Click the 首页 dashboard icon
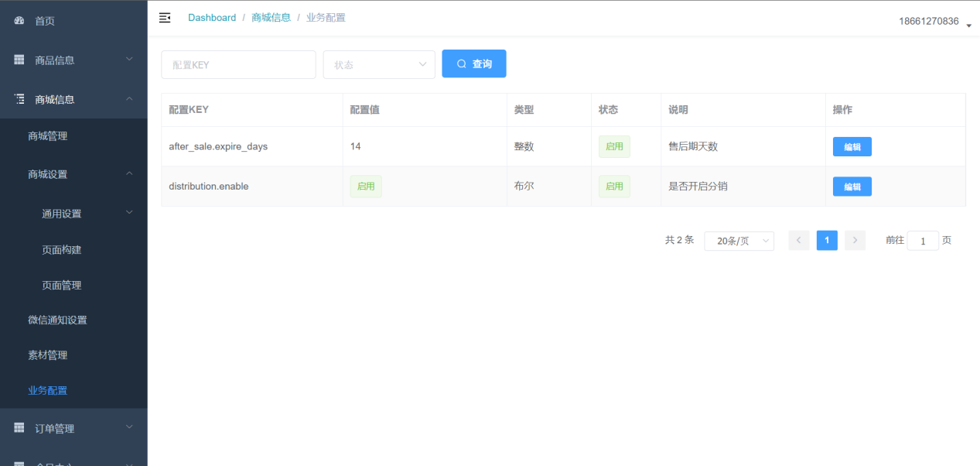 [x=19, y=21]
